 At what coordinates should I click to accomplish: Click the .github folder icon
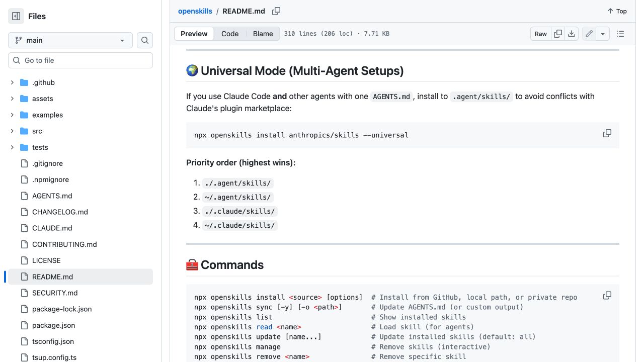click(x=24, y=82)
